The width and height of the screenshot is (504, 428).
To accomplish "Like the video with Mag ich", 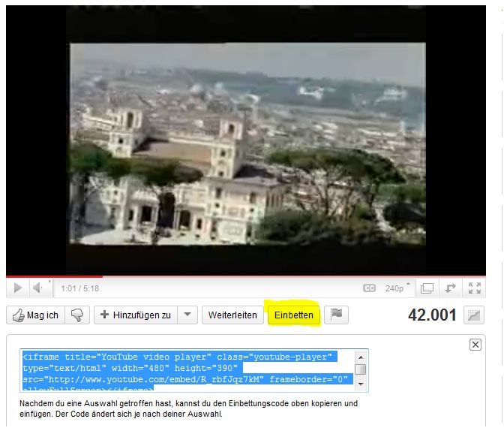I will pos(36,315).
